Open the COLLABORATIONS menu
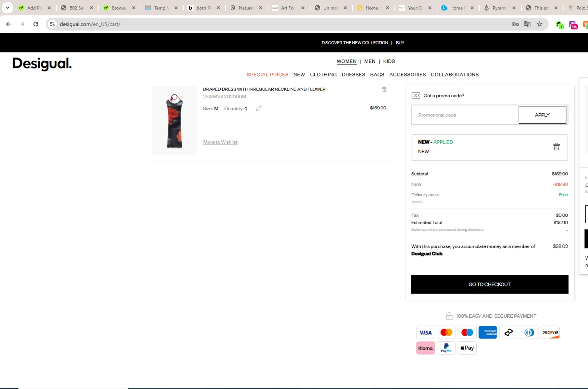Viewport: 588px width, 389px height. pos(455,74)
